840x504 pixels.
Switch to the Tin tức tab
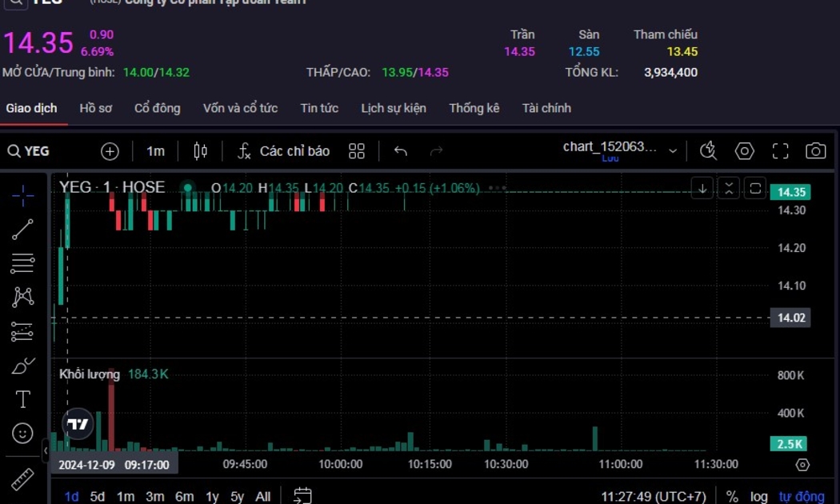pyautogui.click(x=319, y=108)
